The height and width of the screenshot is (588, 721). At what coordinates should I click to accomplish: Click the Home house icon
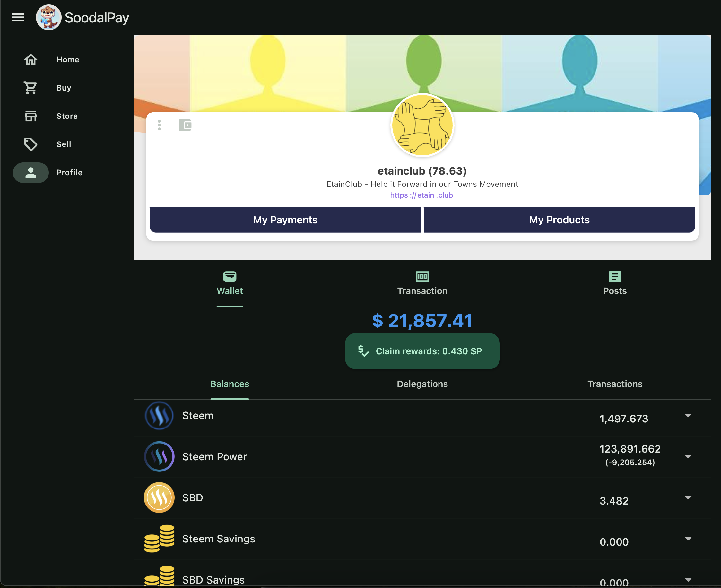click(31, 60)
